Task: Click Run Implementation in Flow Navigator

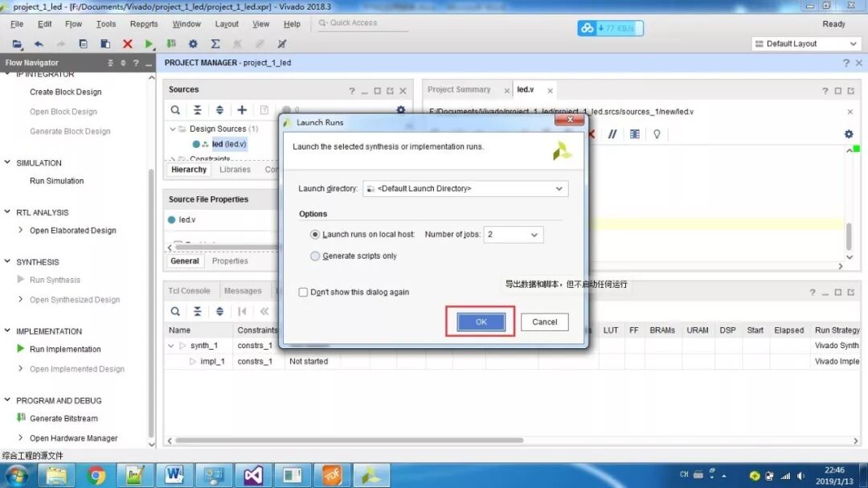Action: click(x=65, y=349)
